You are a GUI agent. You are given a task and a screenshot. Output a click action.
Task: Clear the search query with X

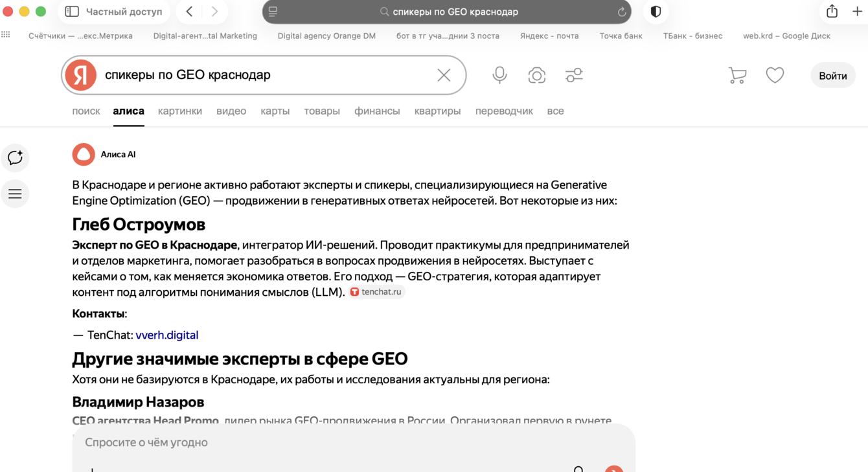[444, 75]
